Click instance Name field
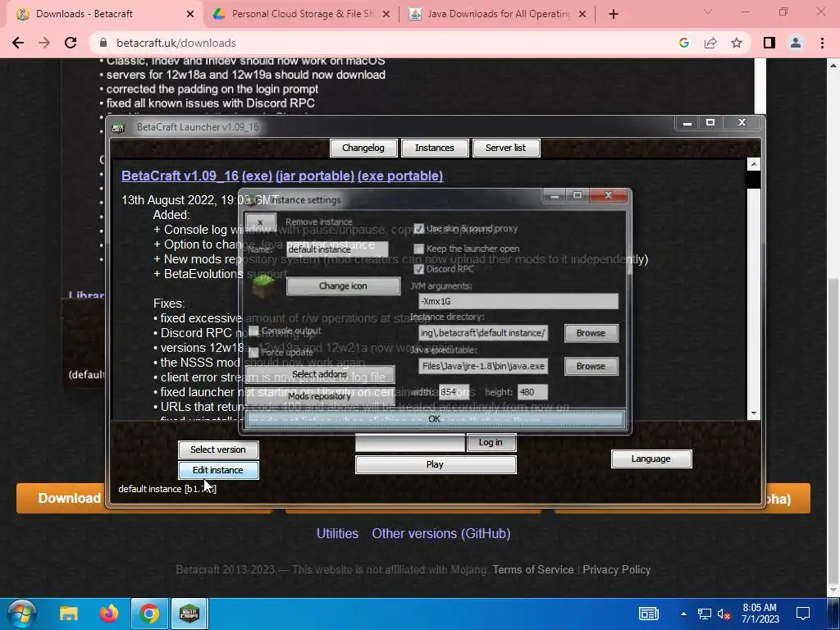 pos(337,249)
